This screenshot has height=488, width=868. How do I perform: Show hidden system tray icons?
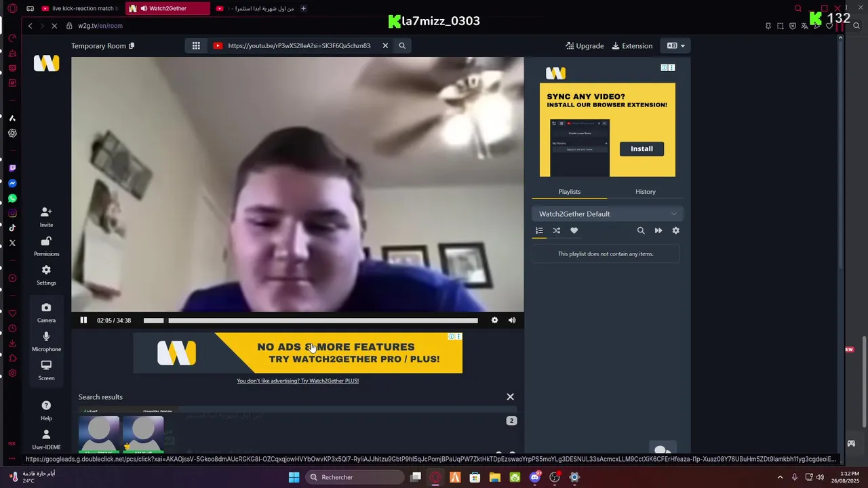[x=780, y=477]
